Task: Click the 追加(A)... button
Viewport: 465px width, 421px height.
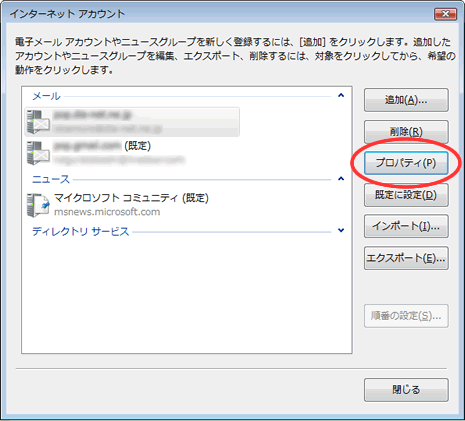Action: (x=406, y=100)
